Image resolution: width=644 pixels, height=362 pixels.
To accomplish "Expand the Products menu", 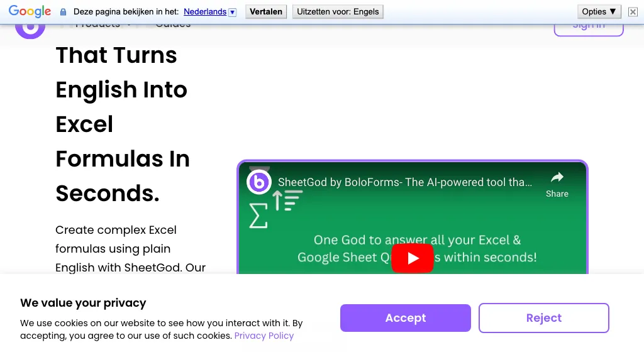I will pyautogui.click(x=103, y=25).
